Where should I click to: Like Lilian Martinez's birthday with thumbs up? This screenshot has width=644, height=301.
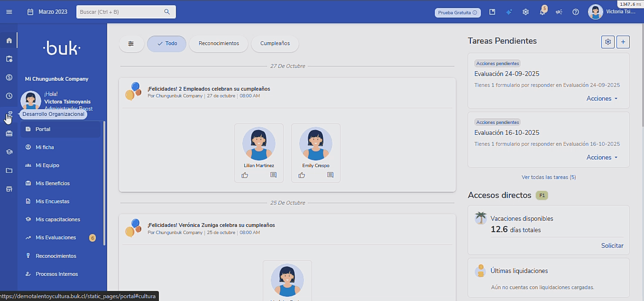click(245, 175)
